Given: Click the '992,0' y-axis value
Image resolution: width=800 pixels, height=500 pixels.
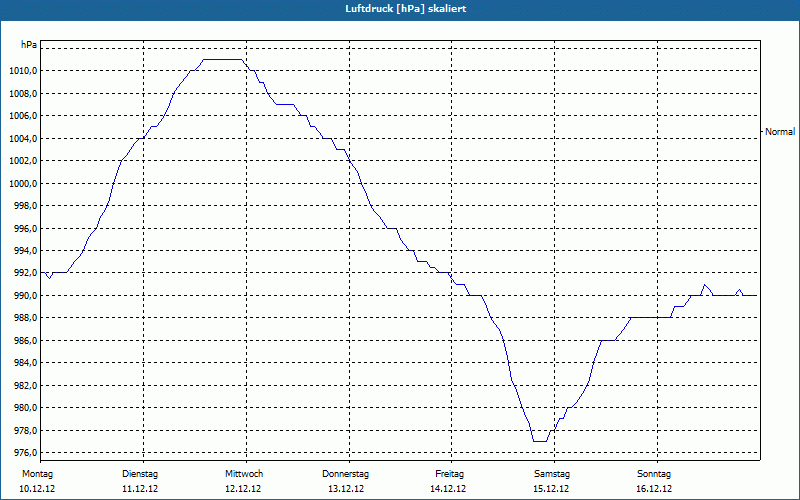Looking at the screenshot, I should click(26, 273).
